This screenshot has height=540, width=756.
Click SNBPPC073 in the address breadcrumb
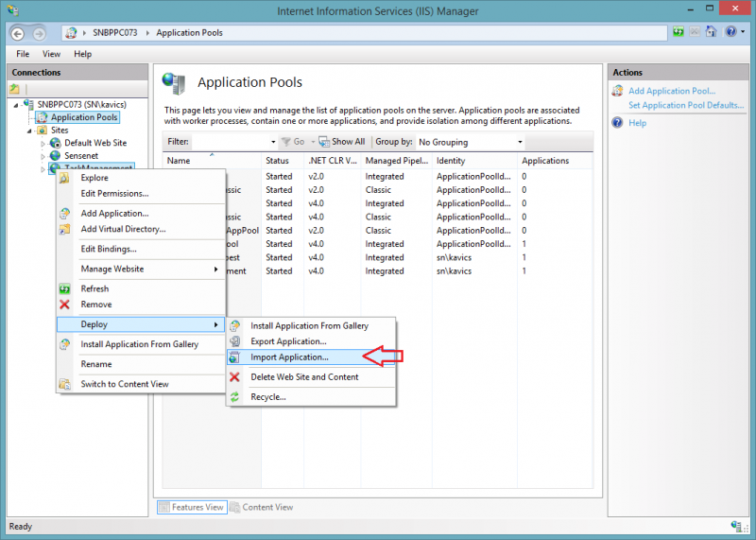(114, 33)
